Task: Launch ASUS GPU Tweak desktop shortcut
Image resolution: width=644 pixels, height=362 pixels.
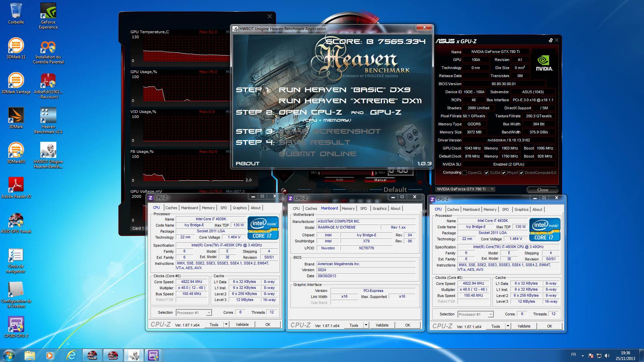Action: click(x=16, y=223)
